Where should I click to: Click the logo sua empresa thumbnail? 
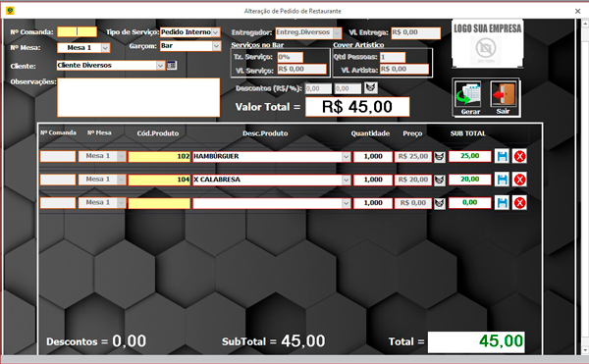click(488, 43)
